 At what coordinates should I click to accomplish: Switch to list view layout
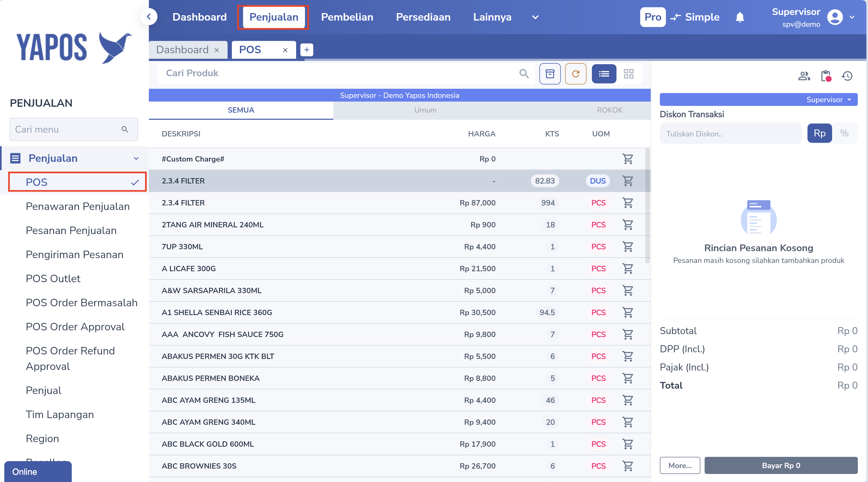604,74
